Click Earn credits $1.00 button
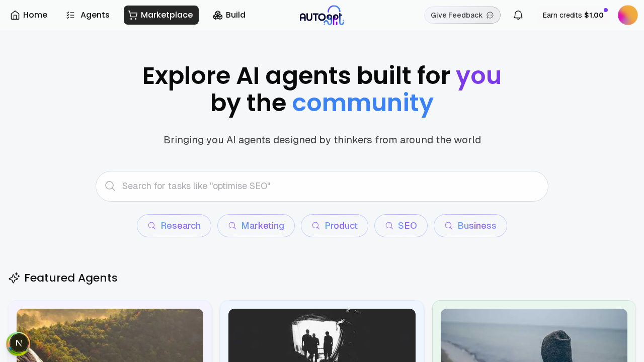Screen dimensions: 644x362 click(x=573, y=15)
